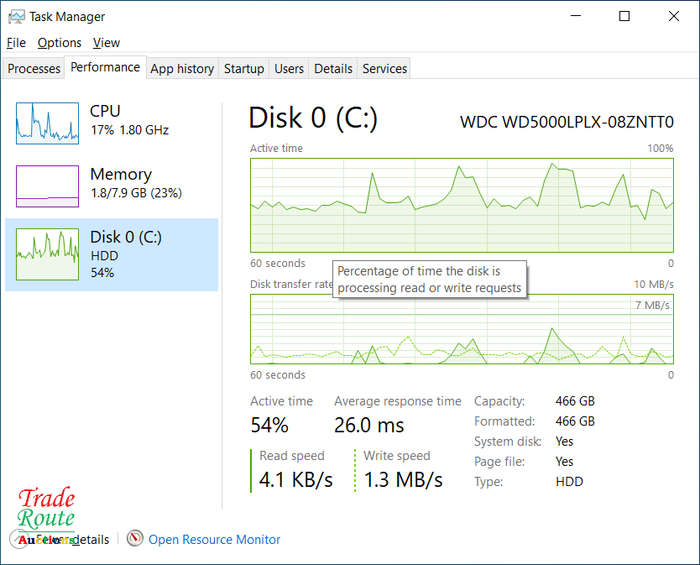The width and height of the screenshot is (700, 565).
Task: Select the CPU 17% 1.80 GHz entry
Action: (129, 121)
